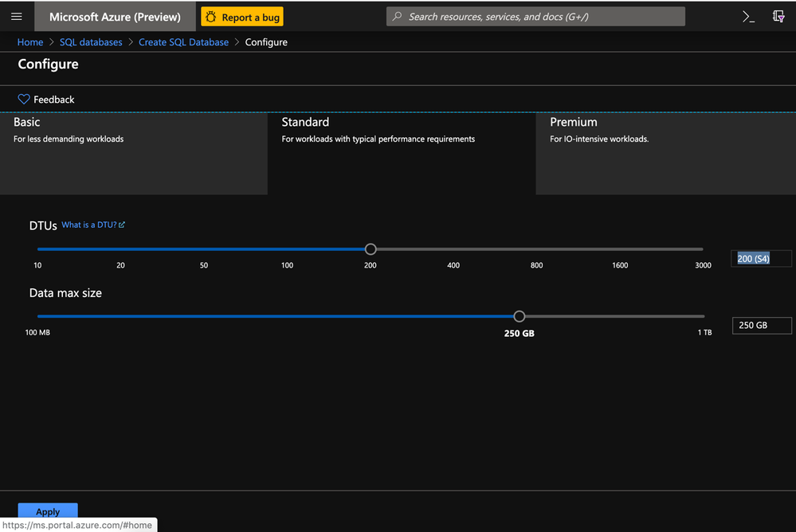
Task: Click the Feedback label
Action: click(54, 100)
